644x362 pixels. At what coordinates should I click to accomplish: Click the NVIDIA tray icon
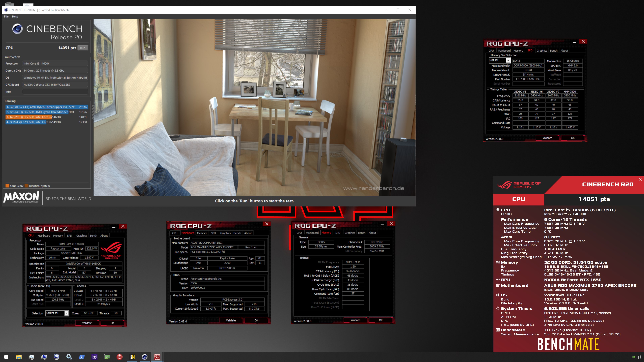point(633,357)
